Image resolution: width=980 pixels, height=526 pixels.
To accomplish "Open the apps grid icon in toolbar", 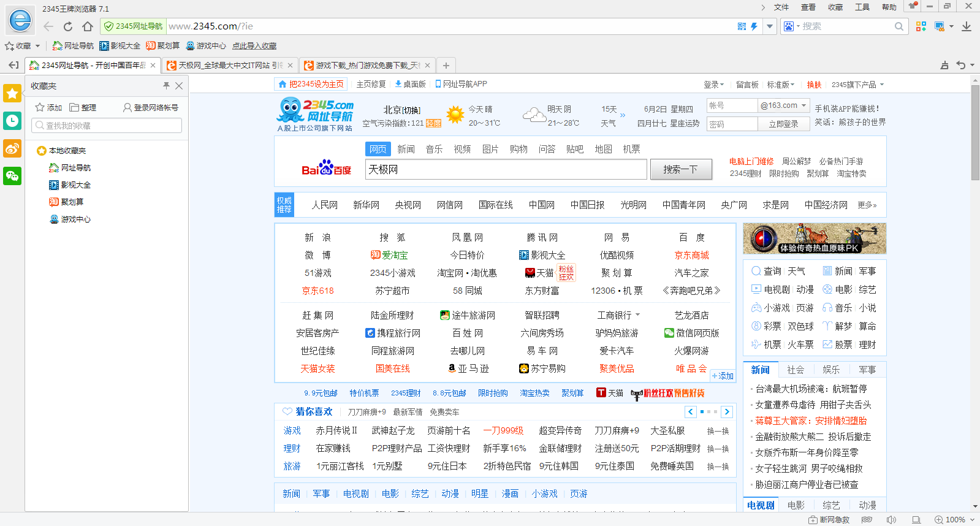I will click(x=921, y=26).
